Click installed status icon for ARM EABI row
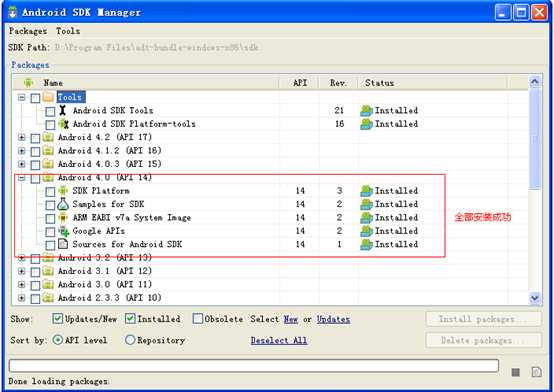554x392 pixels. (366, 218)
